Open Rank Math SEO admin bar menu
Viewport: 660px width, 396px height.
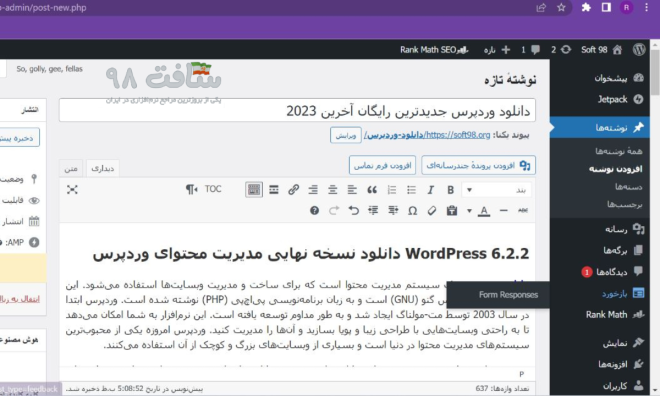click(434, 50)
